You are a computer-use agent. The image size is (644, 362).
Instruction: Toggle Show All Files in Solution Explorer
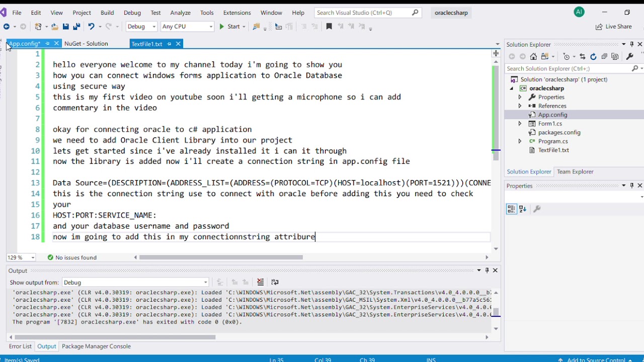click(x=615, y=57)
